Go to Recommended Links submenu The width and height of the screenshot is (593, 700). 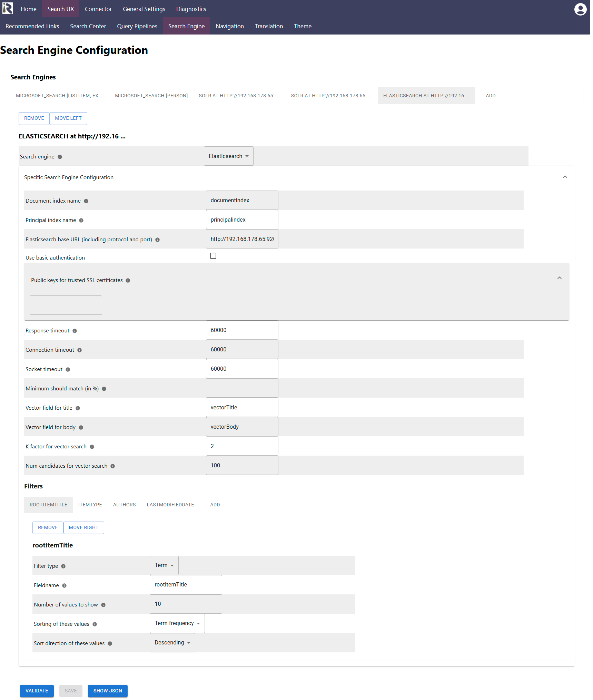[32, 26]
